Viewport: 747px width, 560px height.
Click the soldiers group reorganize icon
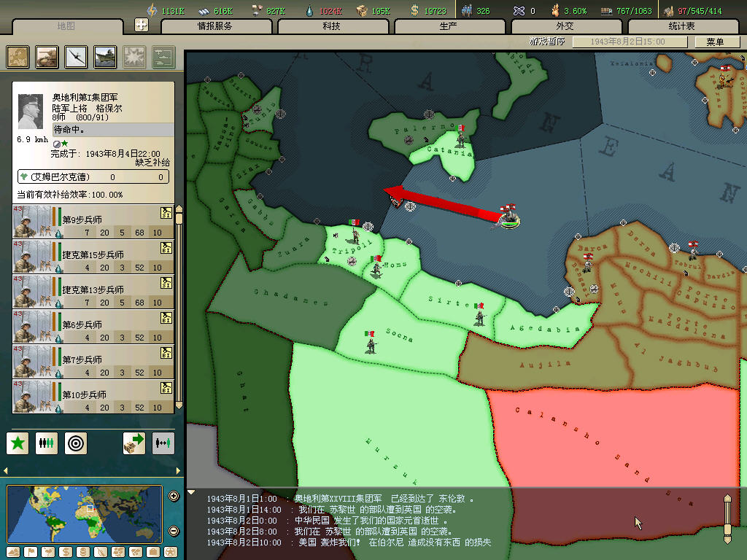click(x=47, y=443)
